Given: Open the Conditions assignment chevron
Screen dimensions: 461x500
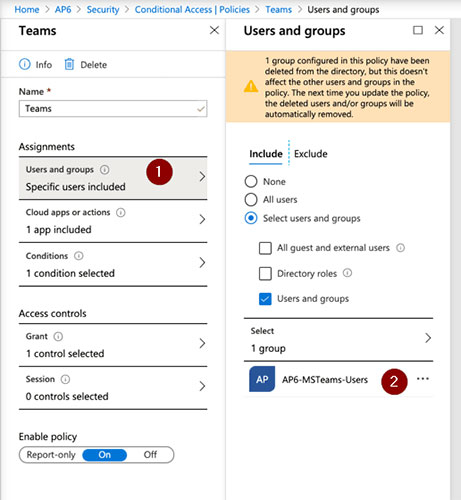Looking at the screenshot, I should 202,263.
